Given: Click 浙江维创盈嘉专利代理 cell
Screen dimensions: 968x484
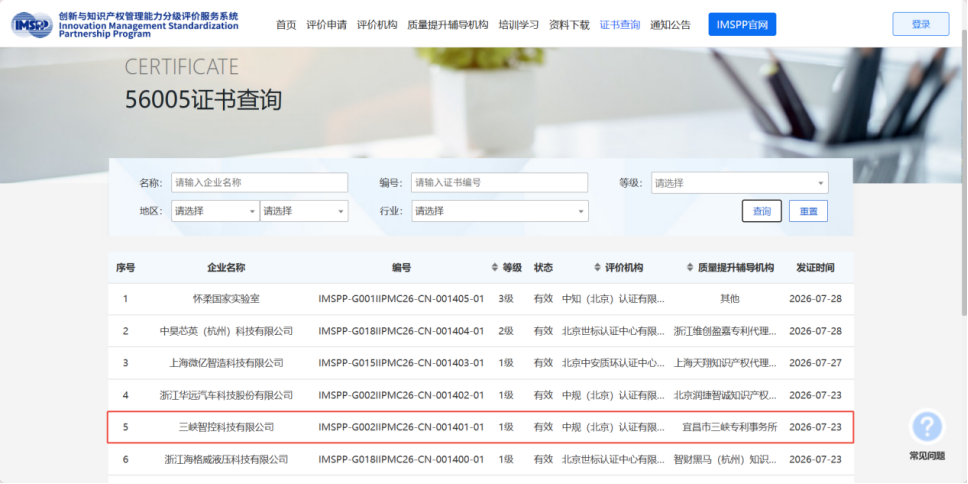Looking at the screenshot, I should point(725,331).
